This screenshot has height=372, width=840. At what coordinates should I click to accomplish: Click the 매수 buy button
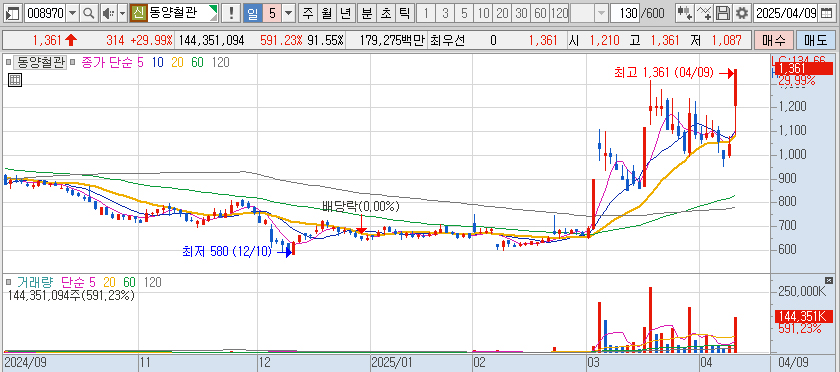(773, 40)
